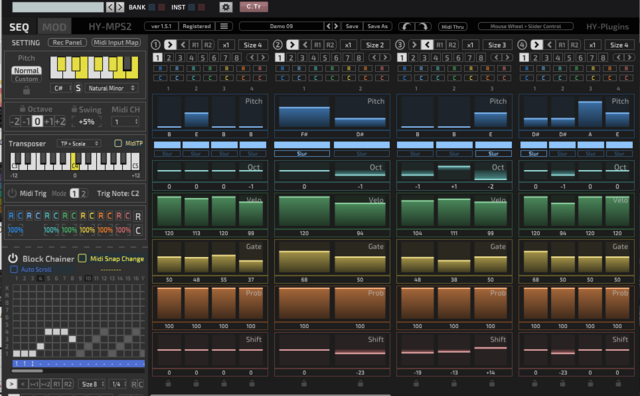Click the Midi Thru button
Screen dimensions: 640x396
(x=453, y=27)
